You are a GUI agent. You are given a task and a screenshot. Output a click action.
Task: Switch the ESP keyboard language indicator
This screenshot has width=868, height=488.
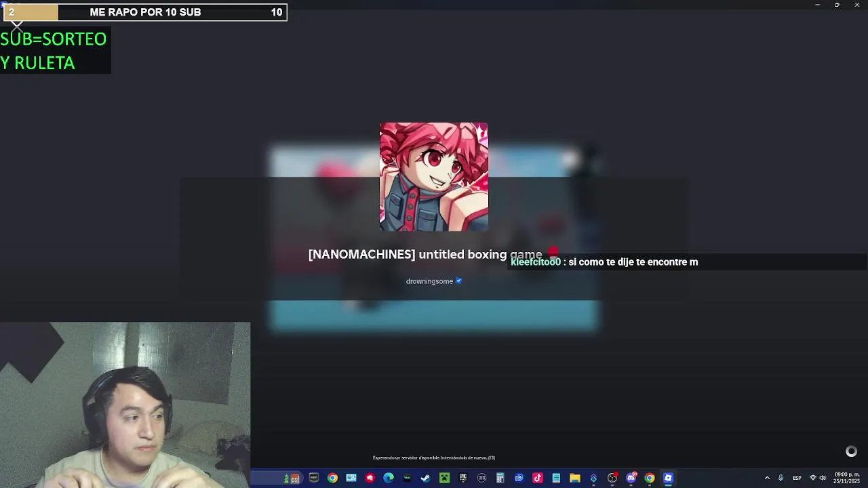797,478
